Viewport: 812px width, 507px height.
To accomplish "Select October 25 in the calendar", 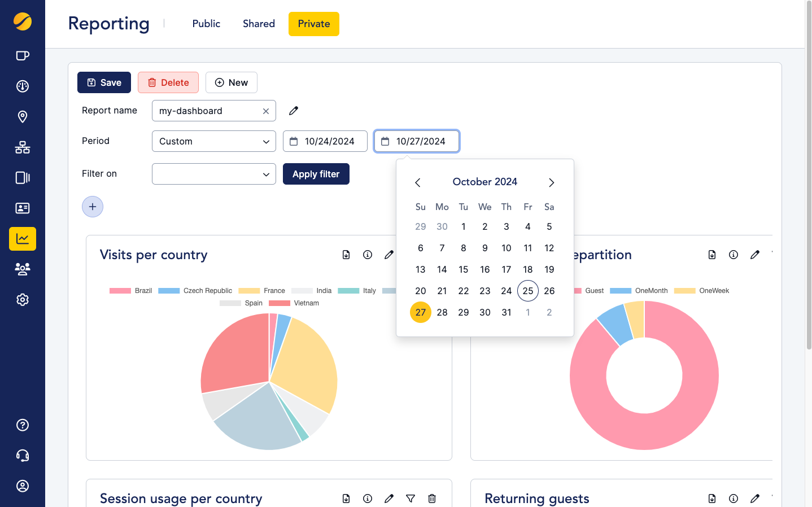I will pyautogui.click(x=527, y=291).
